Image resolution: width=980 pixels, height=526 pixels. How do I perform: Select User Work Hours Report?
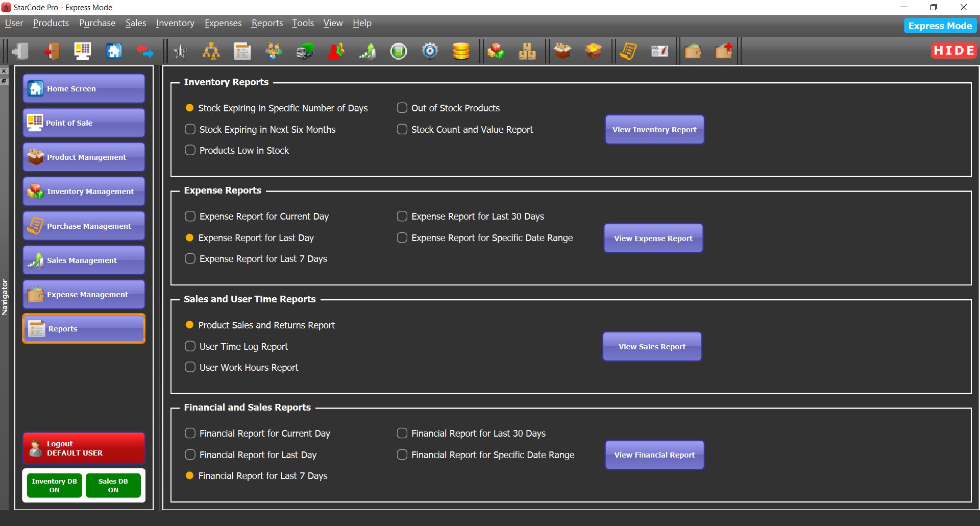pos(190,367)
